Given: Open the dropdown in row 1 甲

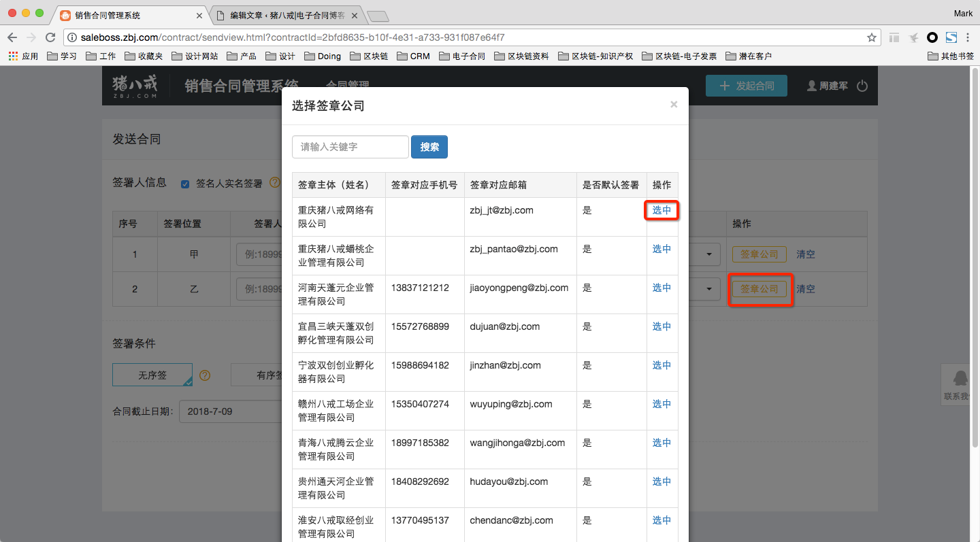Looking at the screenshot, I should (708, 254).
